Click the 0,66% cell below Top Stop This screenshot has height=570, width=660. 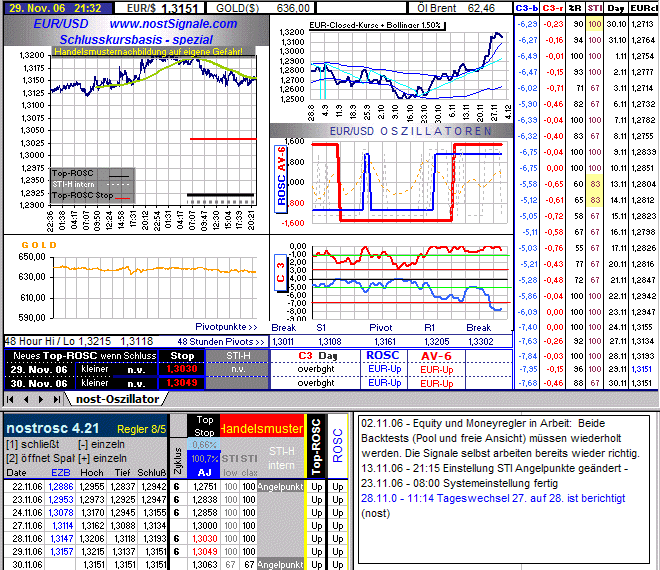(x=204, y=445)
